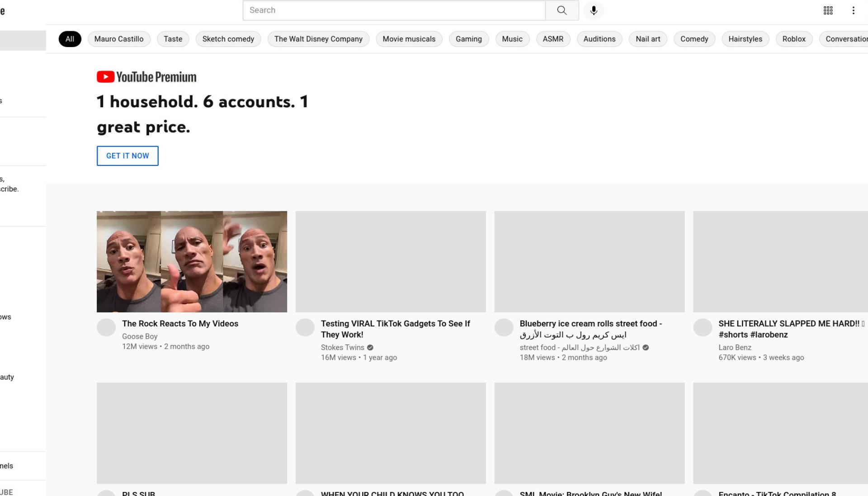This screenshot has height=496, width=868.
Task: Open Laro Benz channel name link
Action: pos(735,348)
